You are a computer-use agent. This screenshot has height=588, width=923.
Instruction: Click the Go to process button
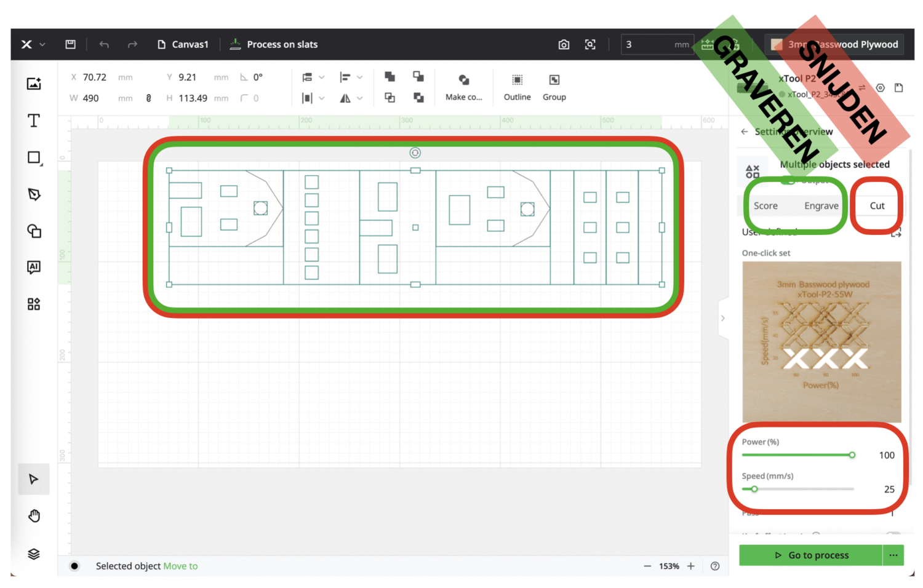(x=811, y=555)
